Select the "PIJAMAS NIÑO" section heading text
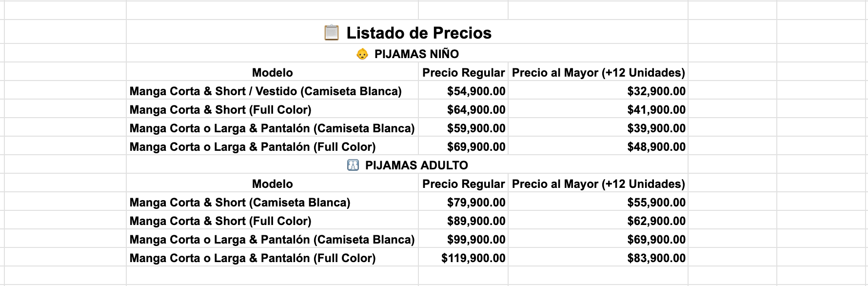 416,54
